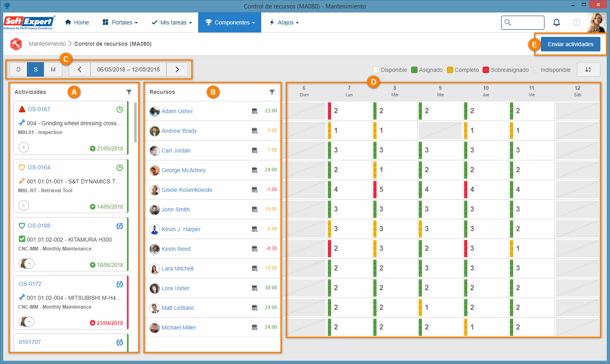Open the Atajos dropdown menu
The width and height of the screenshot is (610, 364).
click(284, 22)
